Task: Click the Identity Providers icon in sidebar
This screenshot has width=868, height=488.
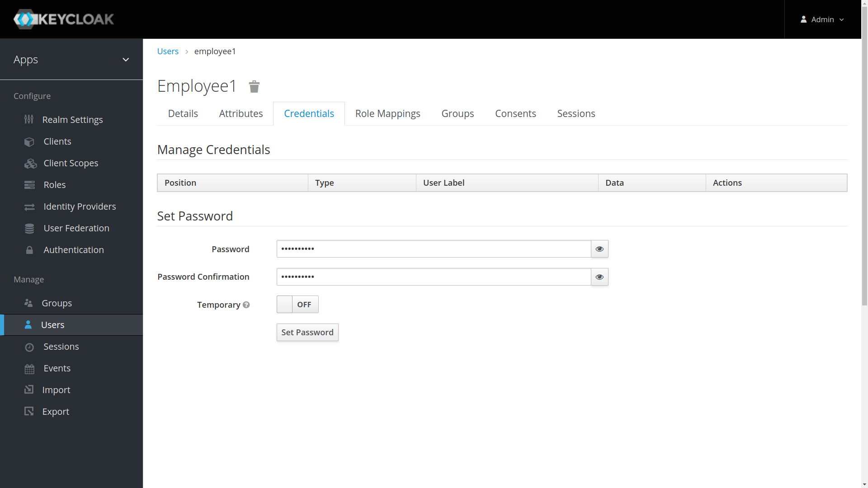Action: coord(29,207)
